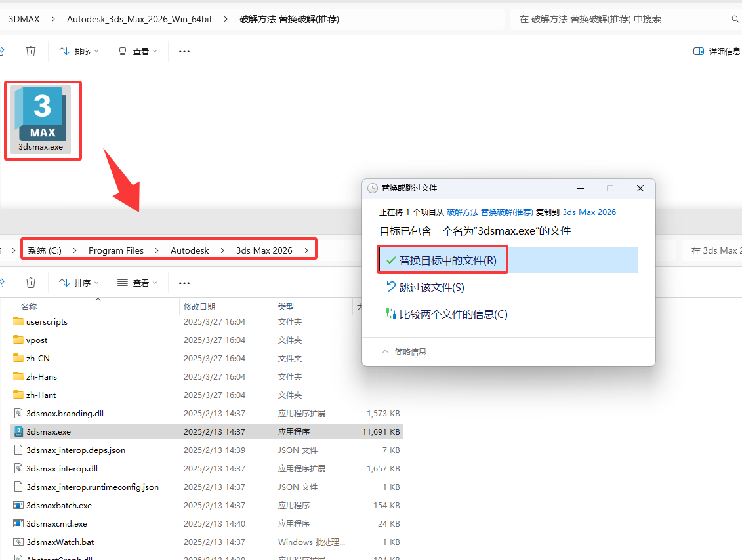Viewport: 742px width, 560px height.
Task: Open destination '3ds Max 2026' link in dialog
Action: (x=589, y=212)
